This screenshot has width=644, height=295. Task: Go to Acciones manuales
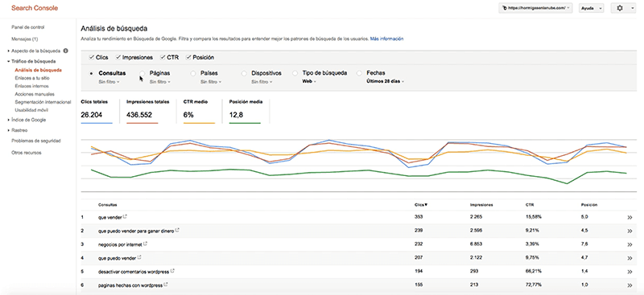click(x=35, y=94)
